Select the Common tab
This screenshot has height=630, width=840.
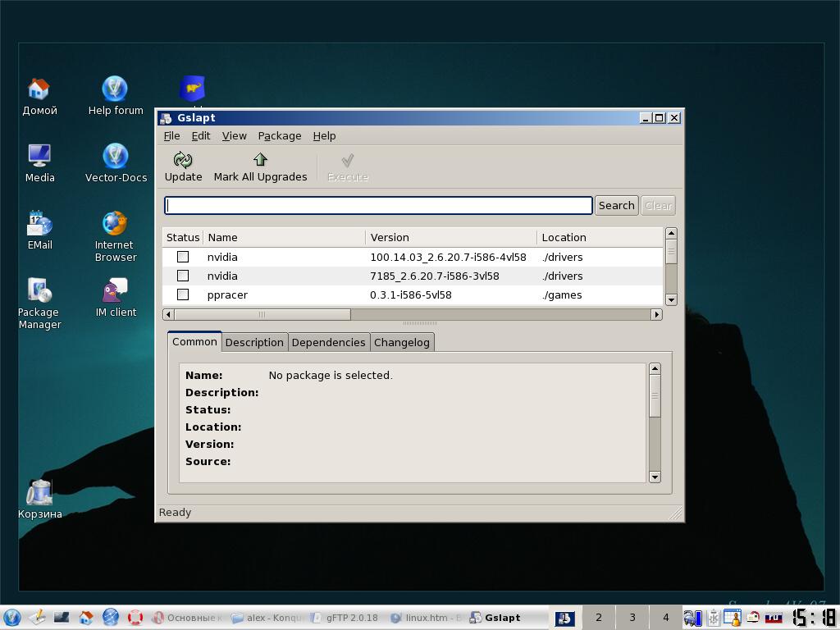[x=194, y=342]
